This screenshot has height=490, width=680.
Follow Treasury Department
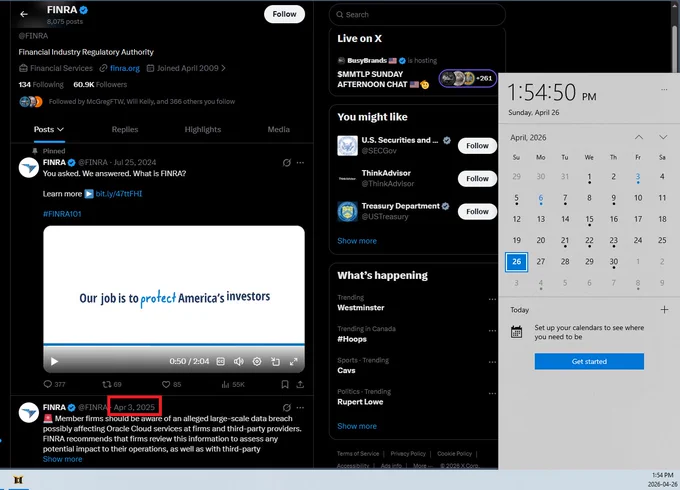tap(477, 212)
